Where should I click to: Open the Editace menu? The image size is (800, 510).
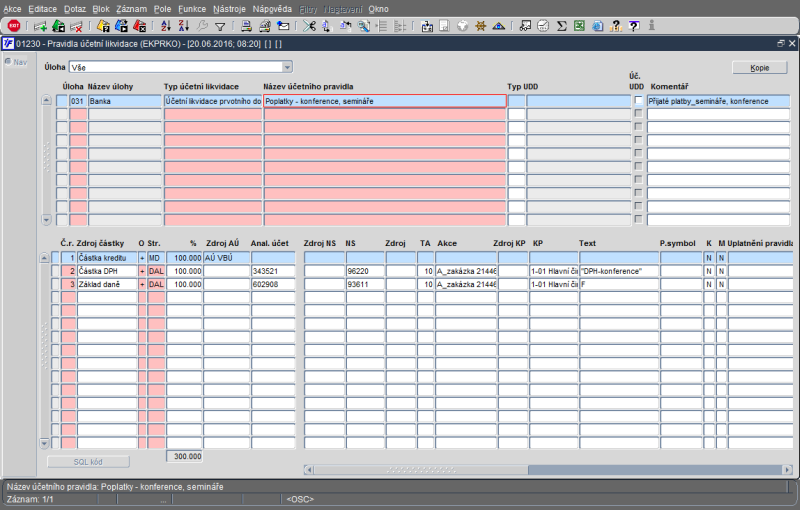click(x=43, y=8)
